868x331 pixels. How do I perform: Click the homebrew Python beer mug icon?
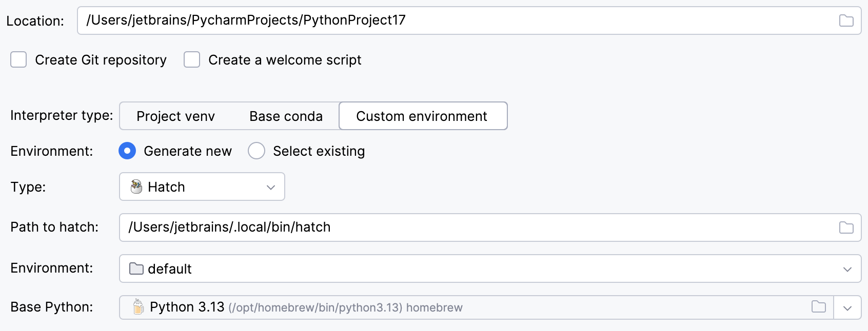pos(138,307)
